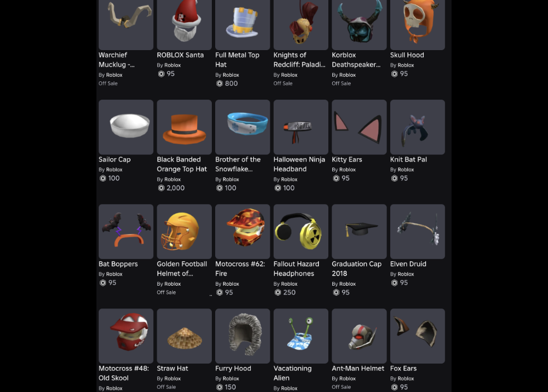Click the Furry Hood item name
The width and height of the screenshot is (548, 392).
[233, 368]
